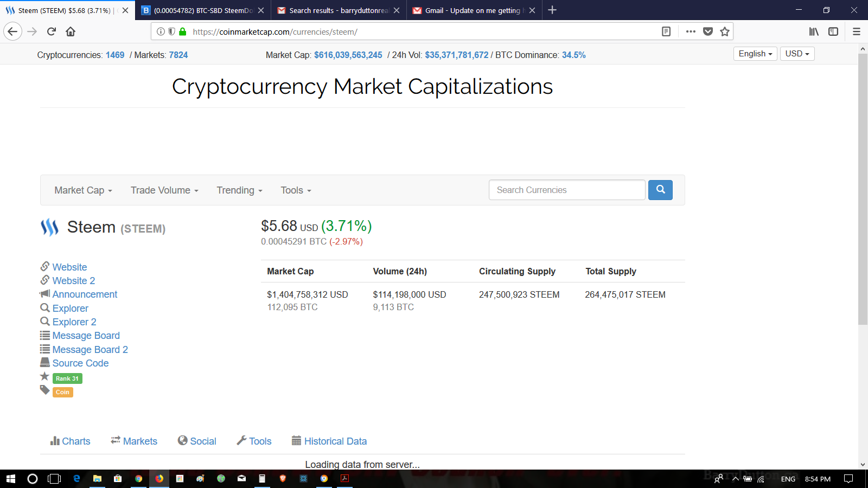Image resolution: width=868 pixels, height=488 pixels.
Task: Open the browser home page
Action: pos(71,31)
